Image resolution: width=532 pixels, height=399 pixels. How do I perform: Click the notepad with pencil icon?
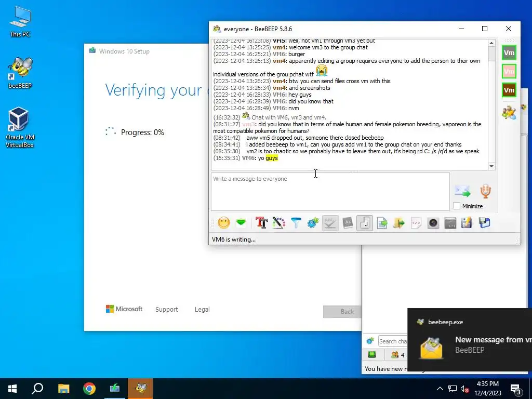coord(467,223)
